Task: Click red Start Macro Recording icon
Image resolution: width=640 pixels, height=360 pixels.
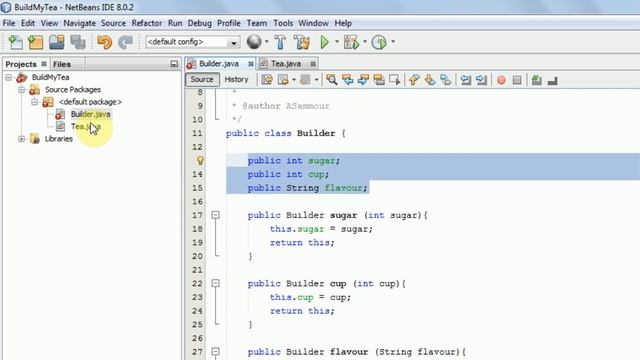Action: [x=501, y=80]
